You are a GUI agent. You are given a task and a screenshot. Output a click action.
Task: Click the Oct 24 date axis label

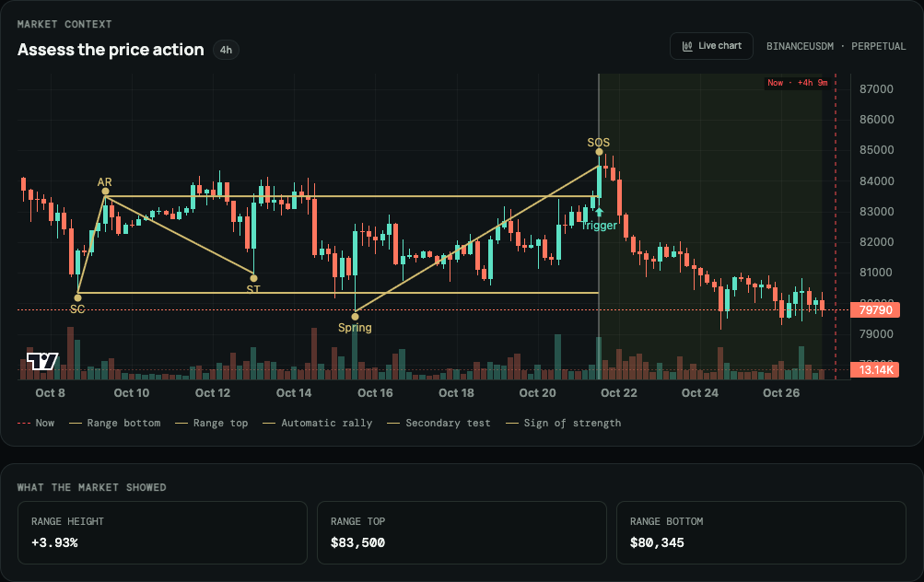(x=700, y=393)
